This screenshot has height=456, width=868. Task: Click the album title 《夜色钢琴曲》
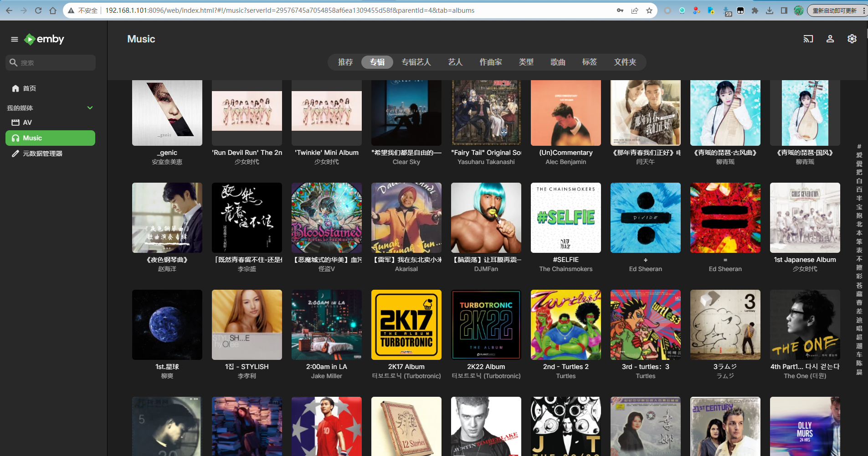tap(167, 260)
